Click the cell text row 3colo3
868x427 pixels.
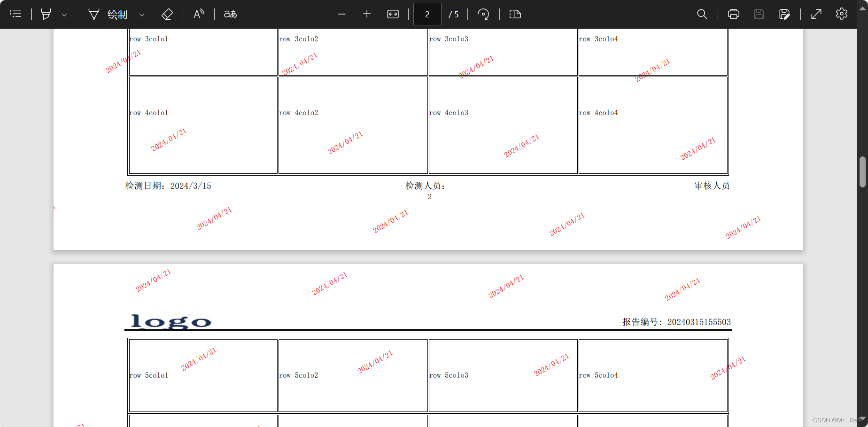point(449,39)
